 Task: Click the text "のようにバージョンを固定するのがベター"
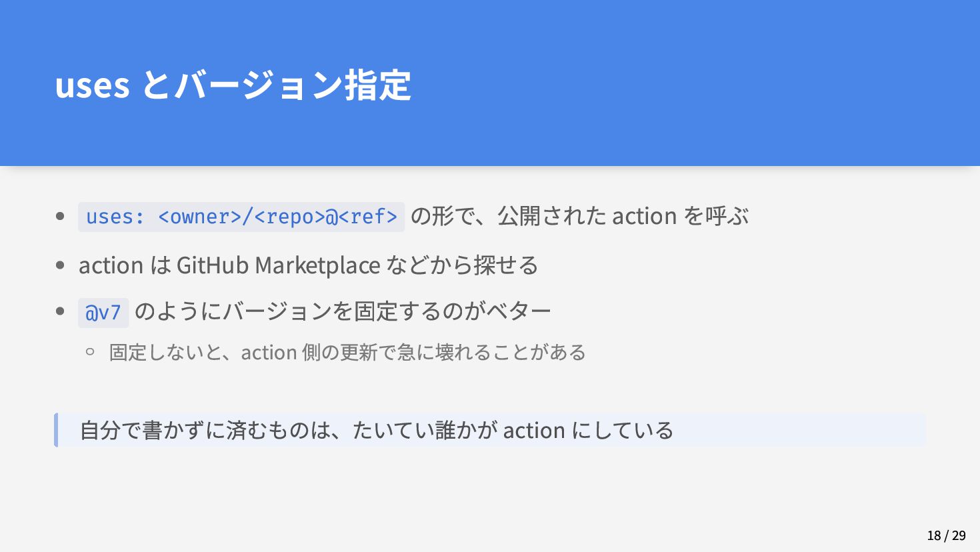(343, 311)
